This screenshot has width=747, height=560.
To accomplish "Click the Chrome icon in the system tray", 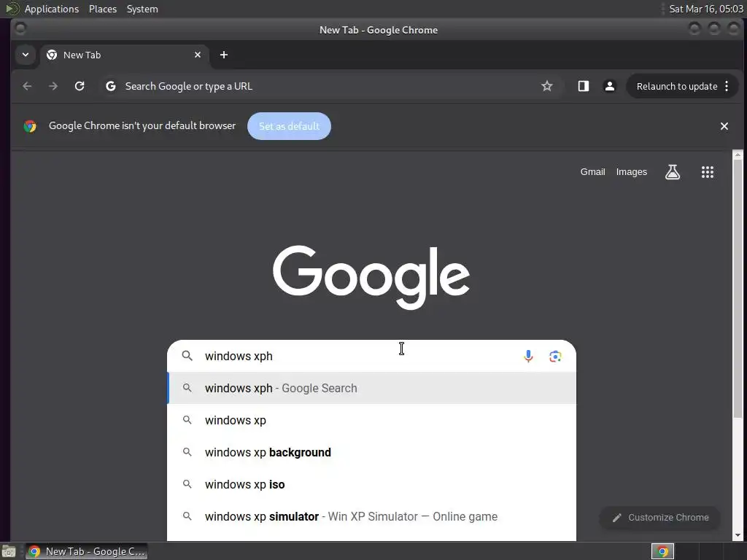I will [662, 551].
